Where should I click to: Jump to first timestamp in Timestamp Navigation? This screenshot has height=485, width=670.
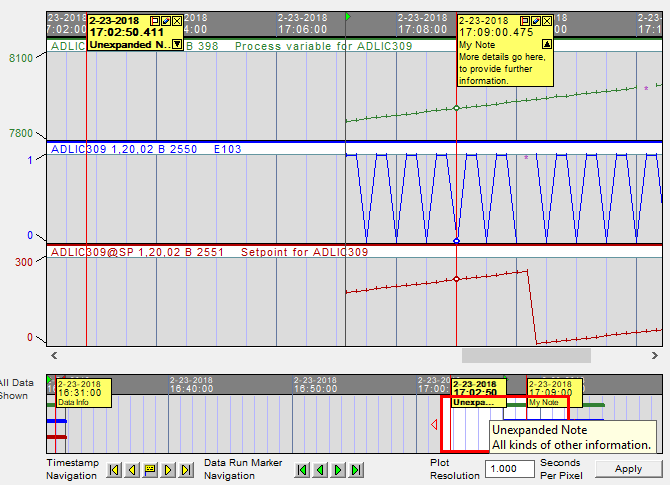pyautogui.click(x=115, y=469)
